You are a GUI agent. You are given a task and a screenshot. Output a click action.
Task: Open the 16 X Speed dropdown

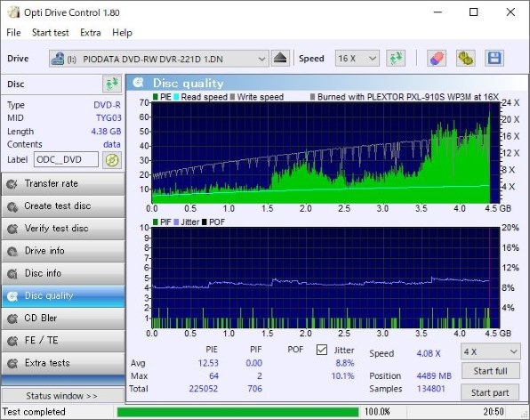[x=357, y=59]
